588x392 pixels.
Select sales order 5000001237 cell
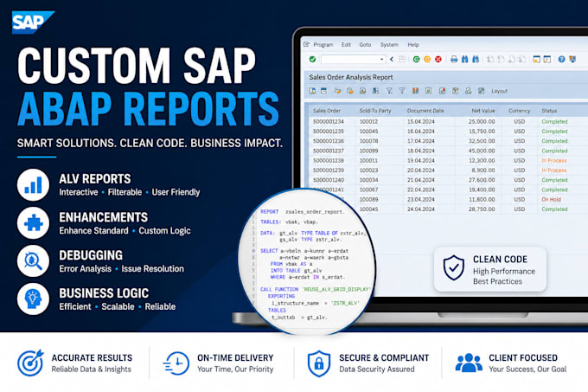point(329,151)
